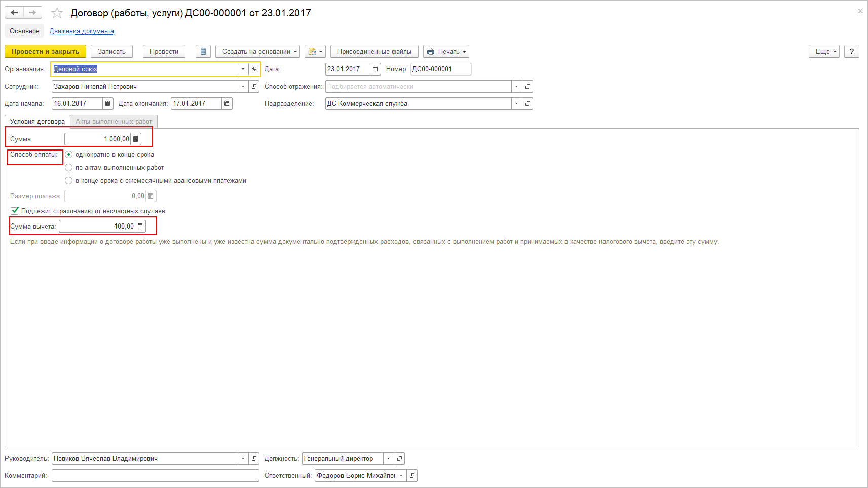Screen dimensions: 868x488
Task: Select однократно в конце срока payment option
Action: 69,155
